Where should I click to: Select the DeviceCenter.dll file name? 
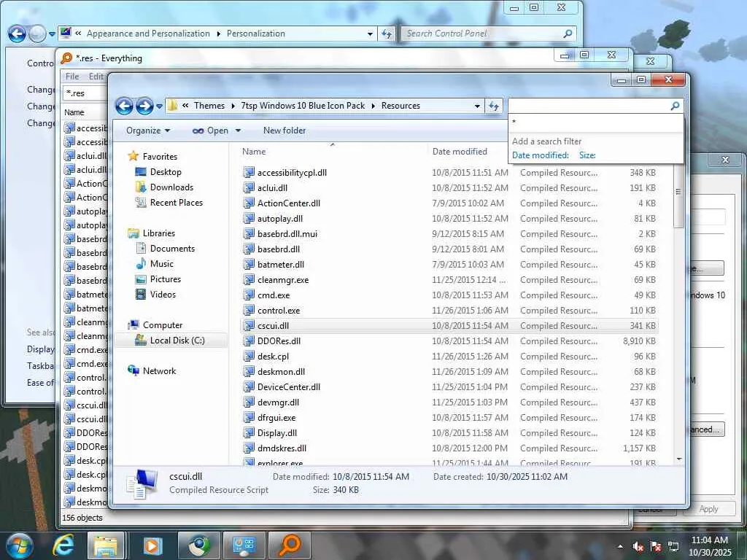[x=289, y=387]
